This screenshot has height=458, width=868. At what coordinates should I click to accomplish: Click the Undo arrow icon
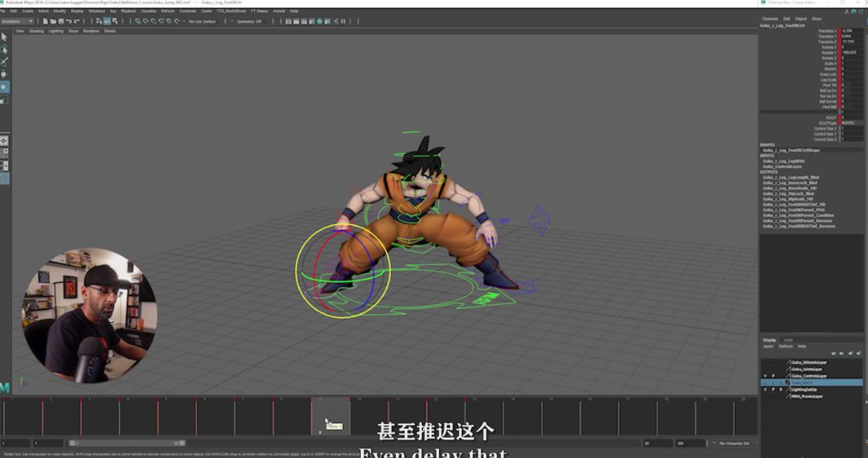[x=68, y=21]
